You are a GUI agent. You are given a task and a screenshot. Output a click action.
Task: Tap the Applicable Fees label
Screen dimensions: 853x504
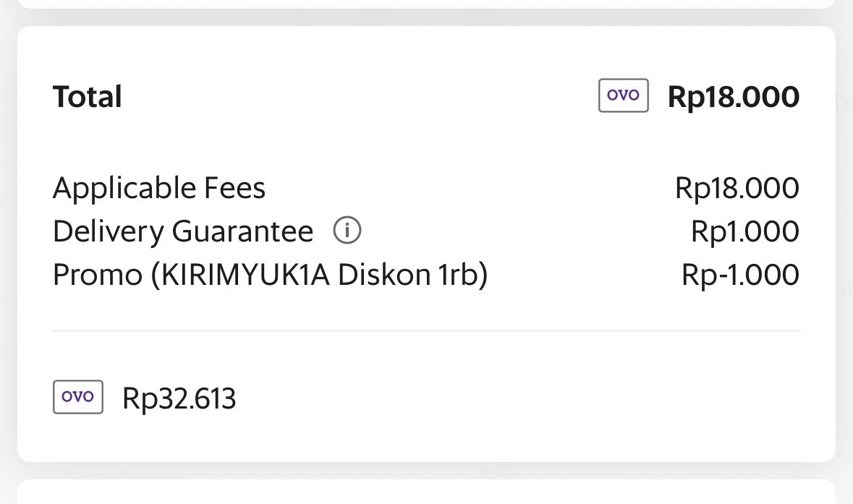point(159,189)
